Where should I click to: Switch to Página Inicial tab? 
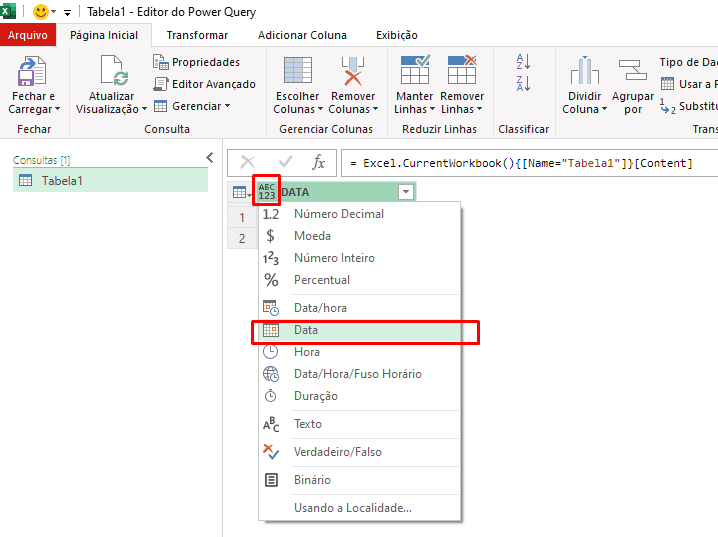tap(104, 35)
